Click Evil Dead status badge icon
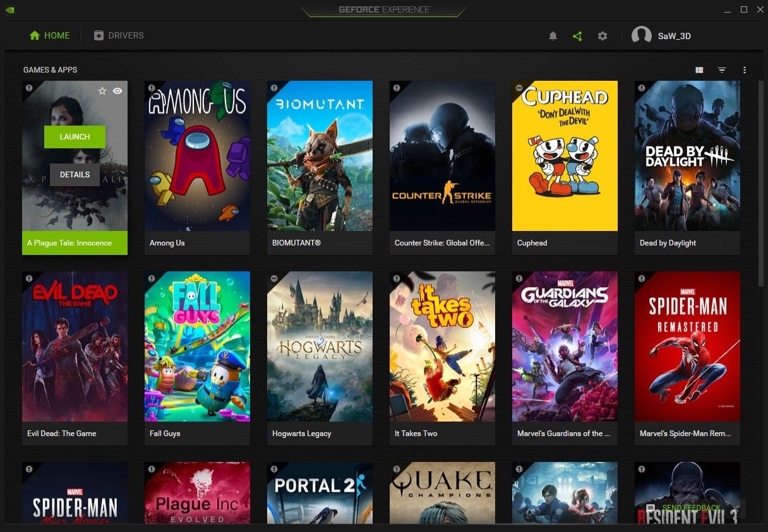768x532 pixels. pyautogui.click(x=28, y=278)
